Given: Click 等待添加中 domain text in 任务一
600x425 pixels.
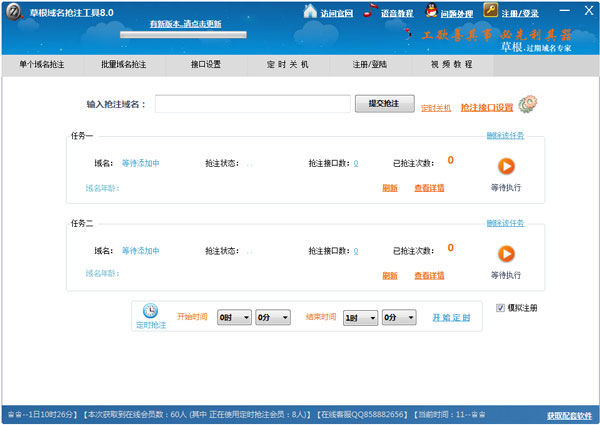Looking at the screenshot, I should (x=140, y=163).
